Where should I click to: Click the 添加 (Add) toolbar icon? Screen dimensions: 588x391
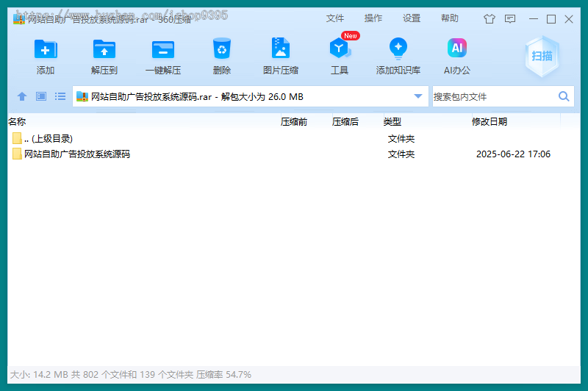[x=46, y=49]
